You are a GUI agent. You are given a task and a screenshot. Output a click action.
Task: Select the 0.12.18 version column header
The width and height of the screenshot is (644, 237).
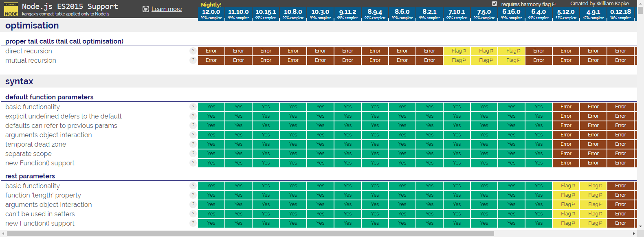point(620,14)
